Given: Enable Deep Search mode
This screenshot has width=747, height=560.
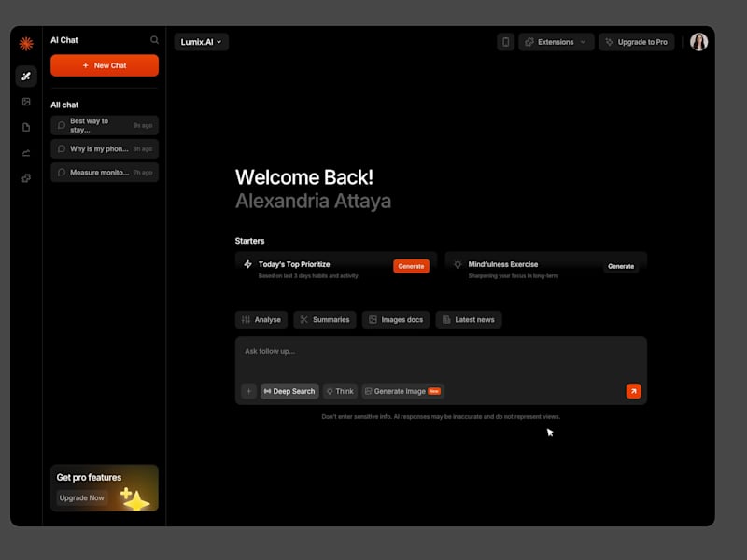Looking at the screenshot, I should coord(289,391).
